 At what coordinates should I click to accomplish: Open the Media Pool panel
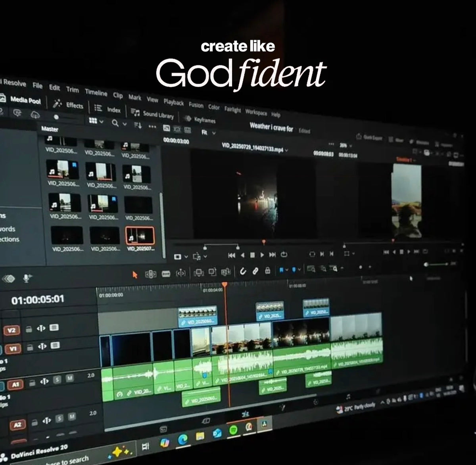(x=21, y=100)
